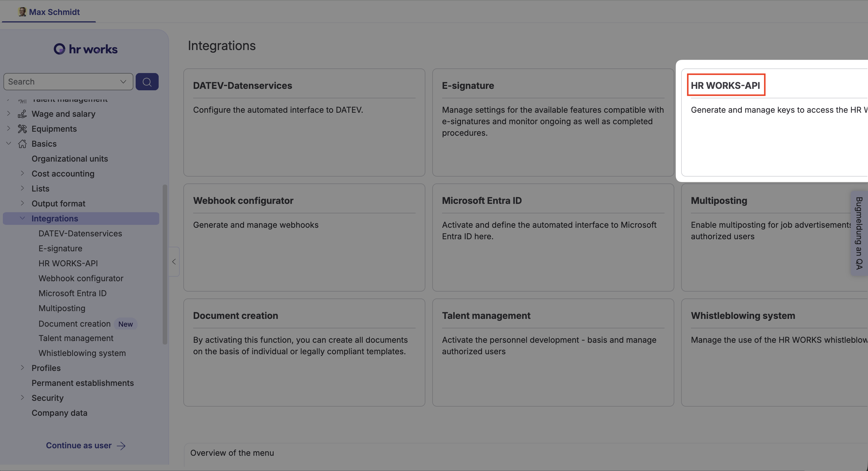The width and height of the screenshot is (868, 471).
Task: Expand the Cost accounting tree node
Action: tap(23, 173)
